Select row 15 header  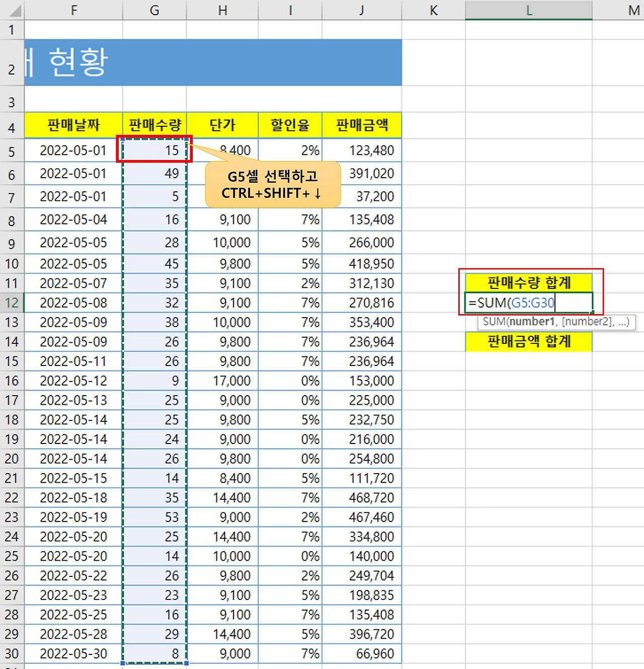click(12, 361)
